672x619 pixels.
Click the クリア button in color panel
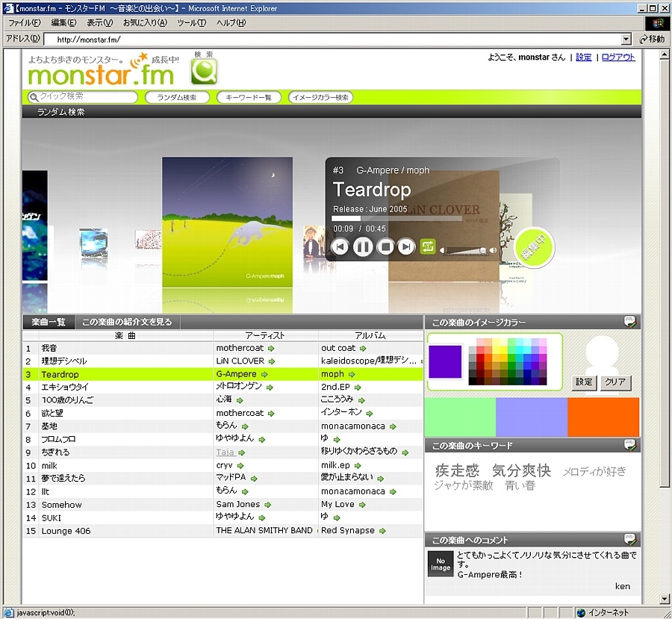click(x=615, y=382)
